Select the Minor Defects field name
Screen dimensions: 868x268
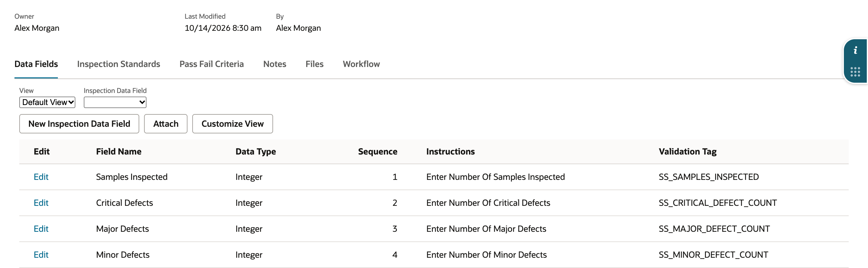pos(123,255)
